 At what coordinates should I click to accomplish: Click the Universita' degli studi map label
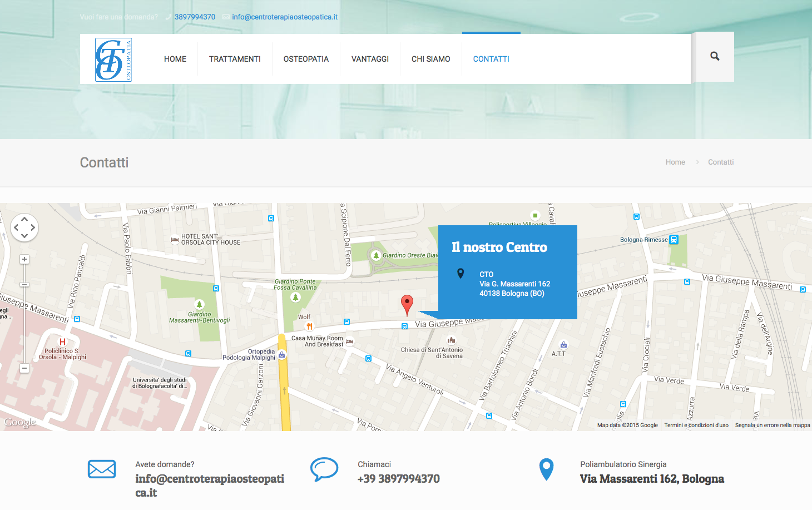tap(160, 383)
